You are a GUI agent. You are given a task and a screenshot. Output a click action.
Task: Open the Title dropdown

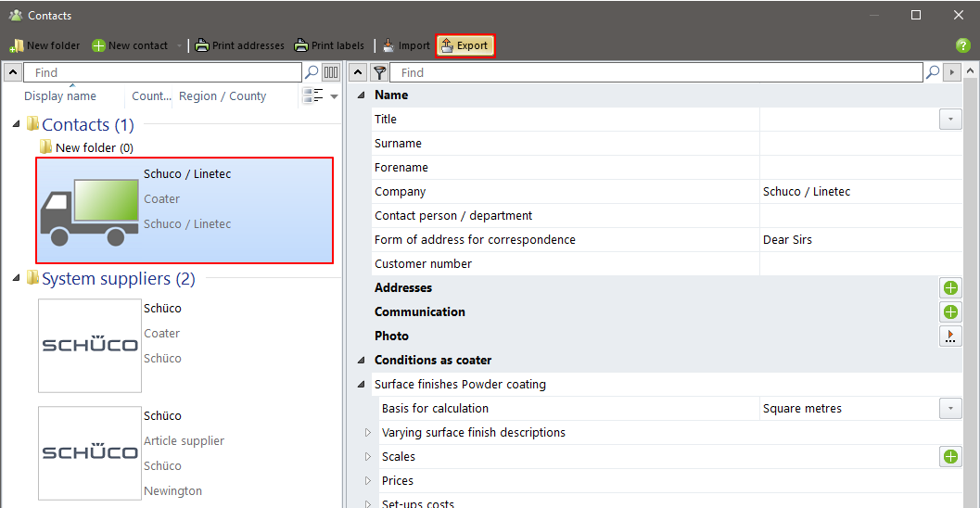click(x=950, y=120)
